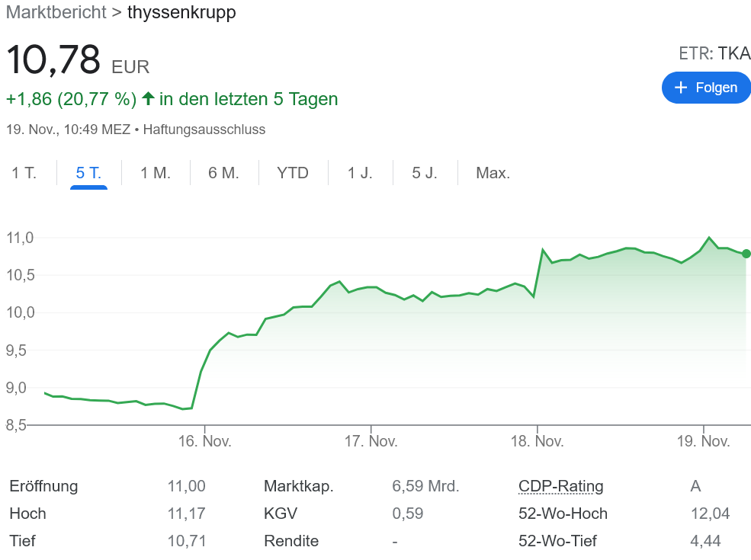This screenshot has height=560, width=751.
Task: Switch to the 1 M. chart range
Action: pyautogui.click(x=156, y=173)
